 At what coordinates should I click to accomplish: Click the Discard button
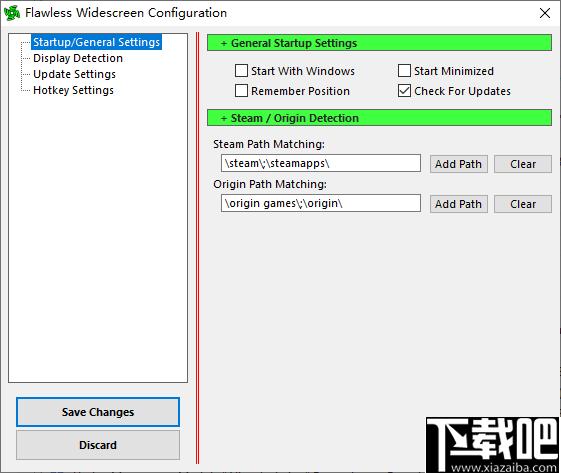pos(98,445)
